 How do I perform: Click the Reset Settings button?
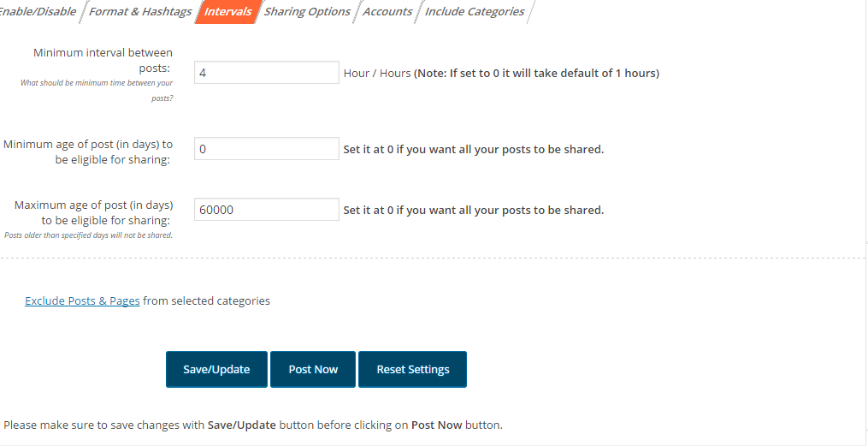412,370
